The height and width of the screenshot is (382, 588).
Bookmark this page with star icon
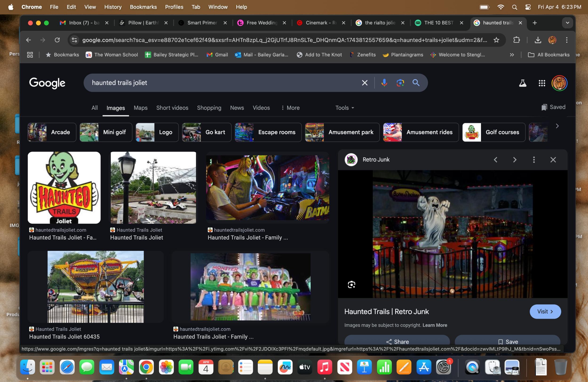point(496,40)
